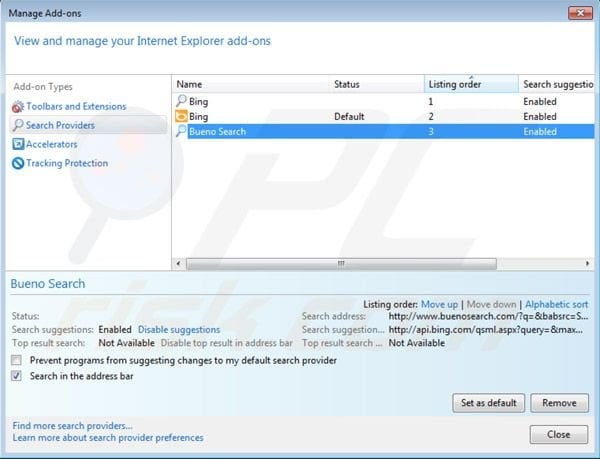Viewport: 600px width, 459px height.
Task: Open Find more search providers link
Action: tap(72, 426)
